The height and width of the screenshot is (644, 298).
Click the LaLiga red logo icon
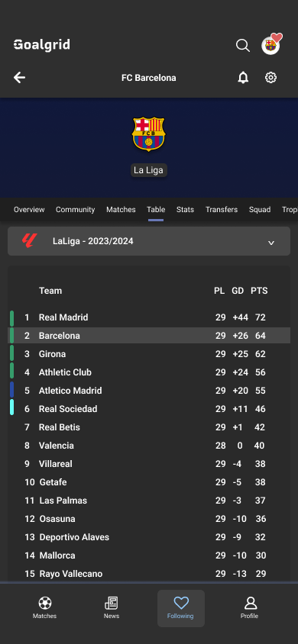pos(30,241)
